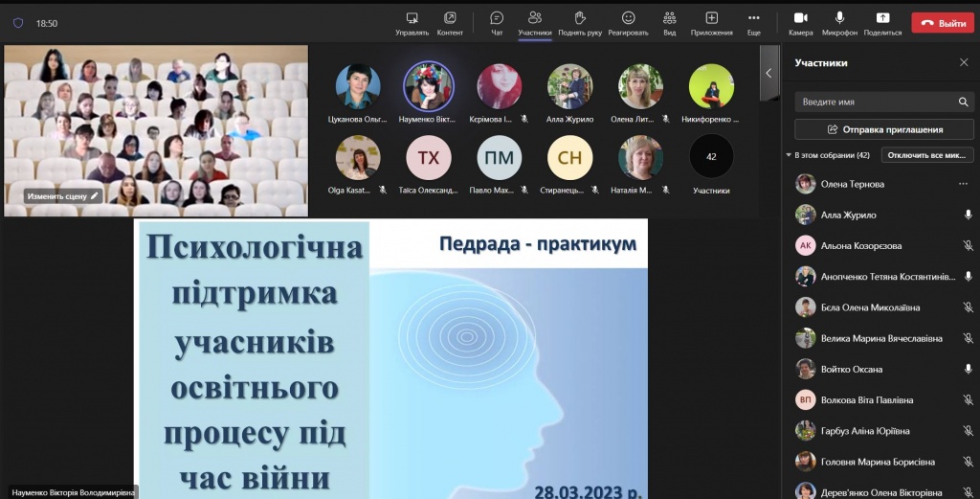Click Никифоренко gallery avatar
Screen dimensions: 980x499
coord(711,86)
